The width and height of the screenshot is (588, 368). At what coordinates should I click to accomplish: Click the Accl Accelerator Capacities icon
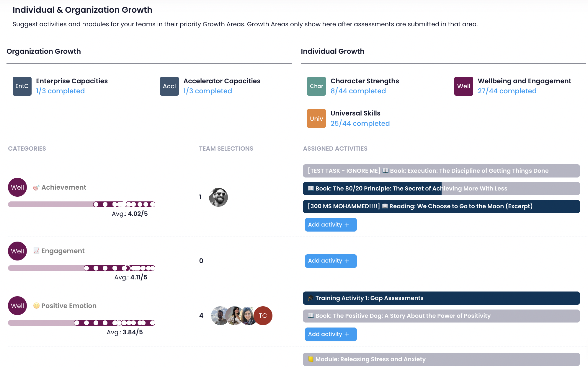(x=169, y=86)
